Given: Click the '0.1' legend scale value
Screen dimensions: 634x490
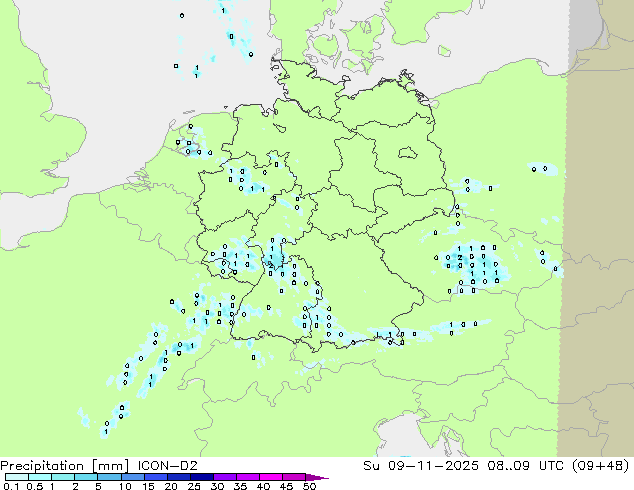Looking at the screenshot, I should click(x=11, y=486).
